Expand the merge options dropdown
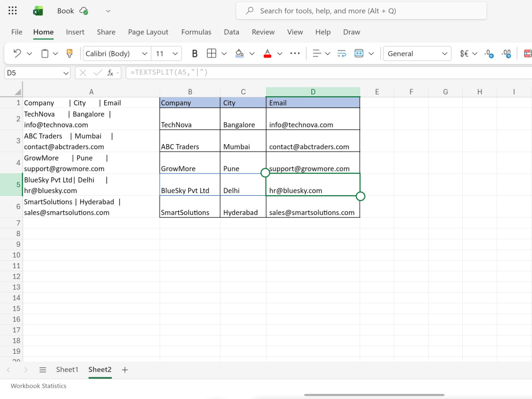Image resolution: width=532 pixels, height=399 pixels. coord(371,54)
